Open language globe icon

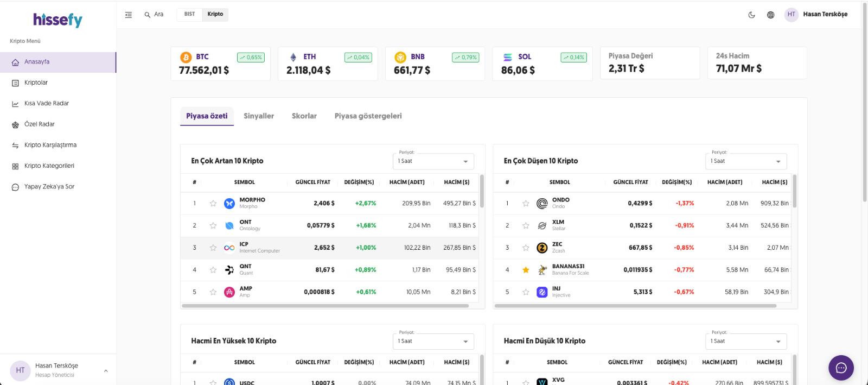(770, 15)
